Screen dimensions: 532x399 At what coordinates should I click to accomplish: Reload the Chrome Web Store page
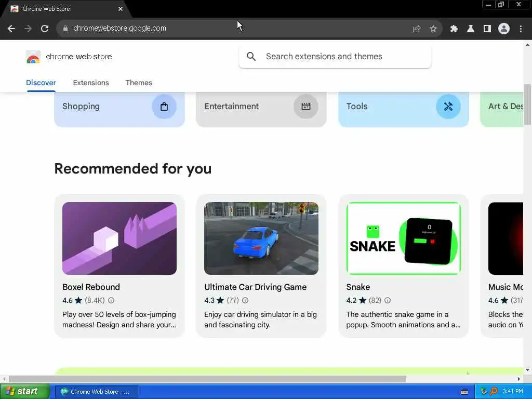tap(45, 29)
